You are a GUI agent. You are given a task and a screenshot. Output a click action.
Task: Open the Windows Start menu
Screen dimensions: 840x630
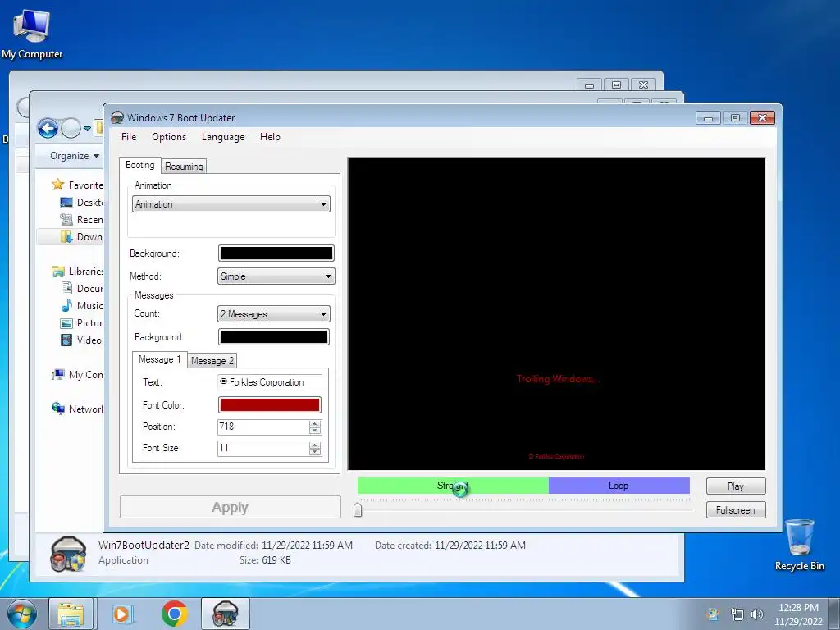tap(22, 614)
